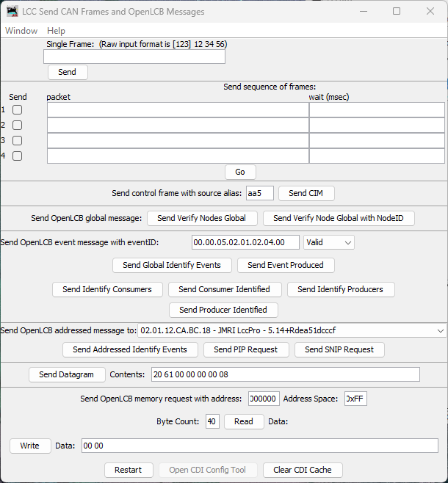The image size is (448, 483).
Task: Click the Address Space field
Action: (355, 399)
